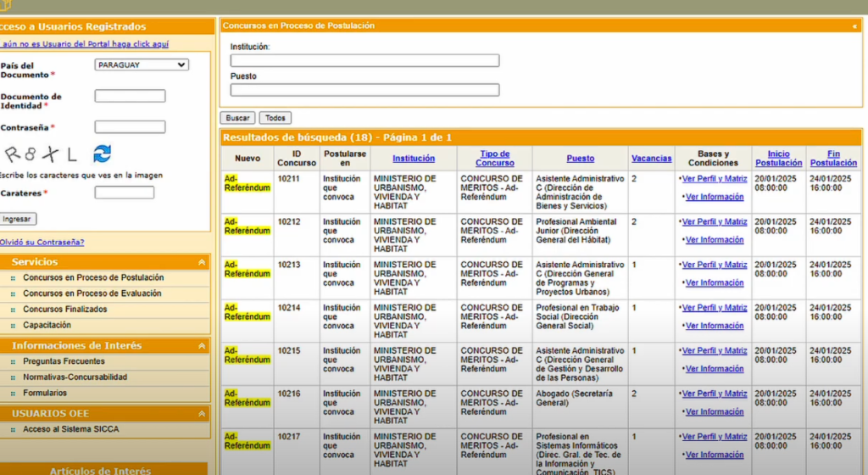Open Ver Información for concurso 10213
The width and height of the screenshot is (868, 475).
point(715,283)
